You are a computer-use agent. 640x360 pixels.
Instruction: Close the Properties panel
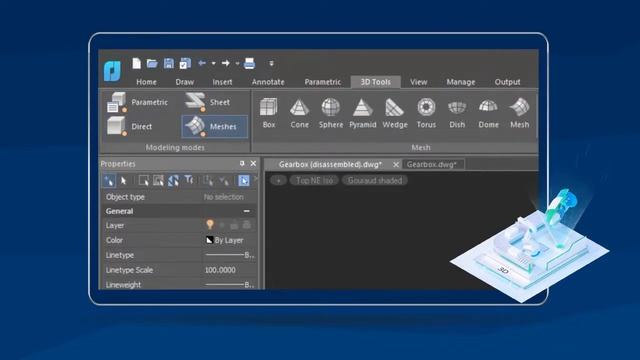253,163
